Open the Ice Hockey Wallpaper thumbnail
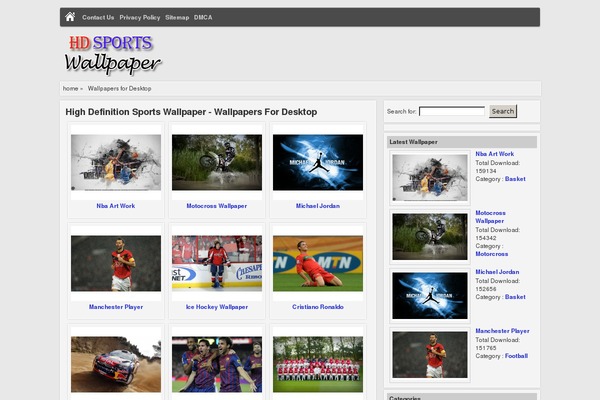The height and width of the screenshot is (400, 600). pos(217,263)
